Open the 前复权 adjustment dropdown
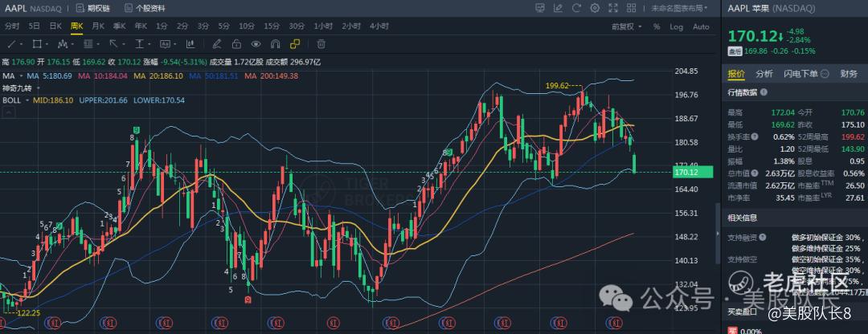This screenshot has width=868, height=334. 627,26
